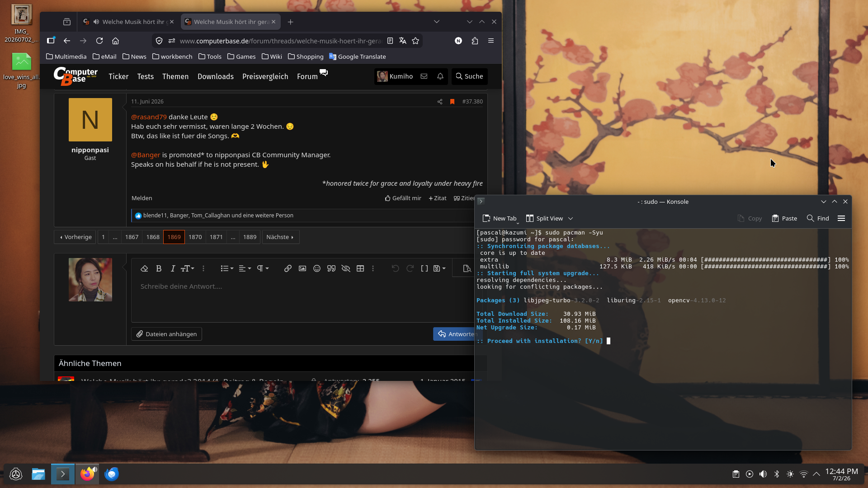Open the notifications bell icon
The image size is (868, 488).
pos(440,76)
